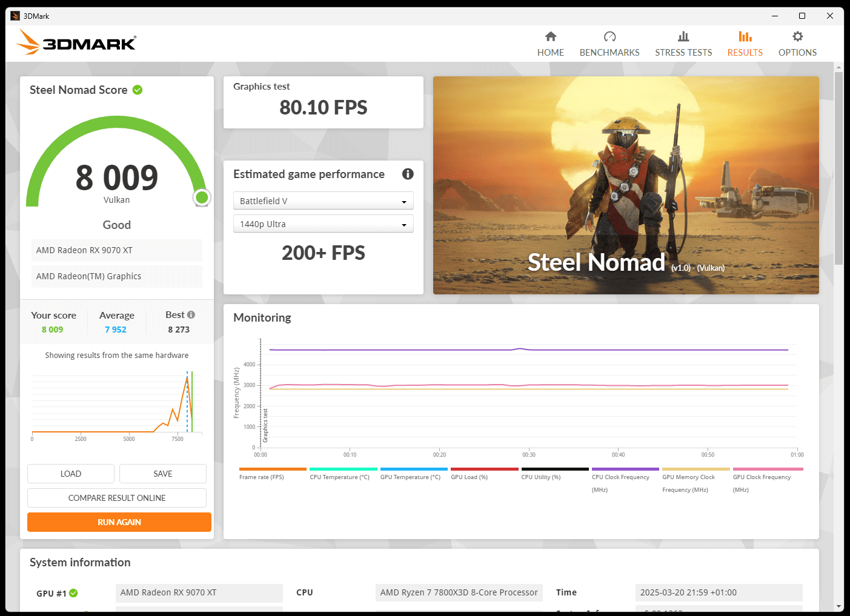This screenshot has width=850, height=616.
Task: Toggle CPU Temperature legend item
Action: [344, 474]
